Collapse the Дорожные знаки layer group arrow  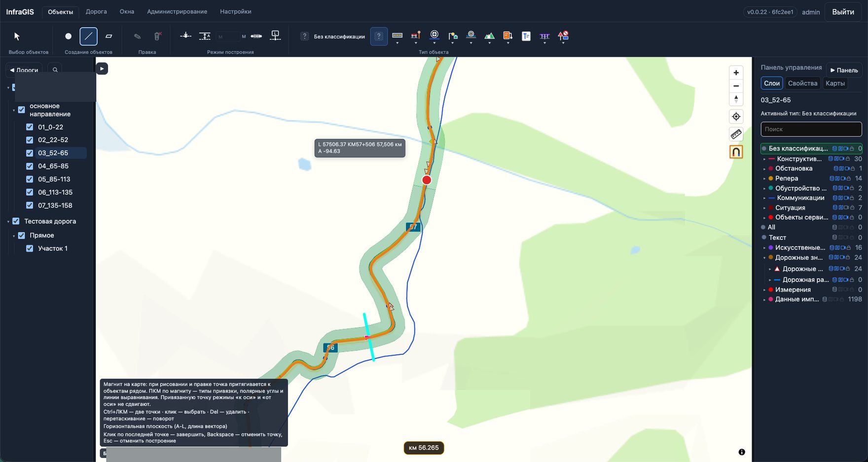764,258
